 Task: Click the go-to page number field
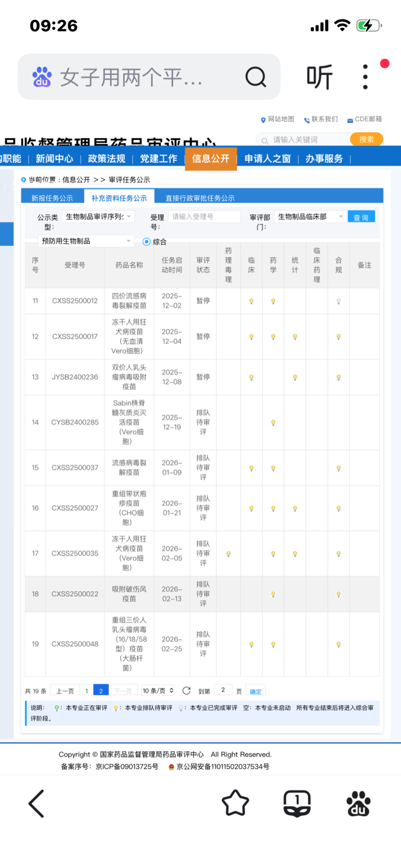tap(223, 690)
